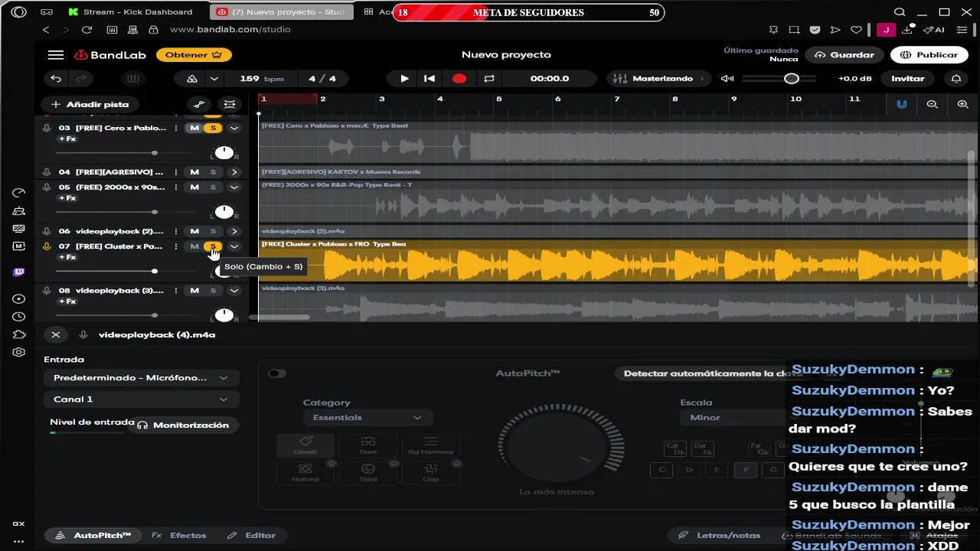The width and height of the screenshot is (980, 551).
Task: Switch to the Editor tab
Action: pyautogui.click(x=251, y=536)
